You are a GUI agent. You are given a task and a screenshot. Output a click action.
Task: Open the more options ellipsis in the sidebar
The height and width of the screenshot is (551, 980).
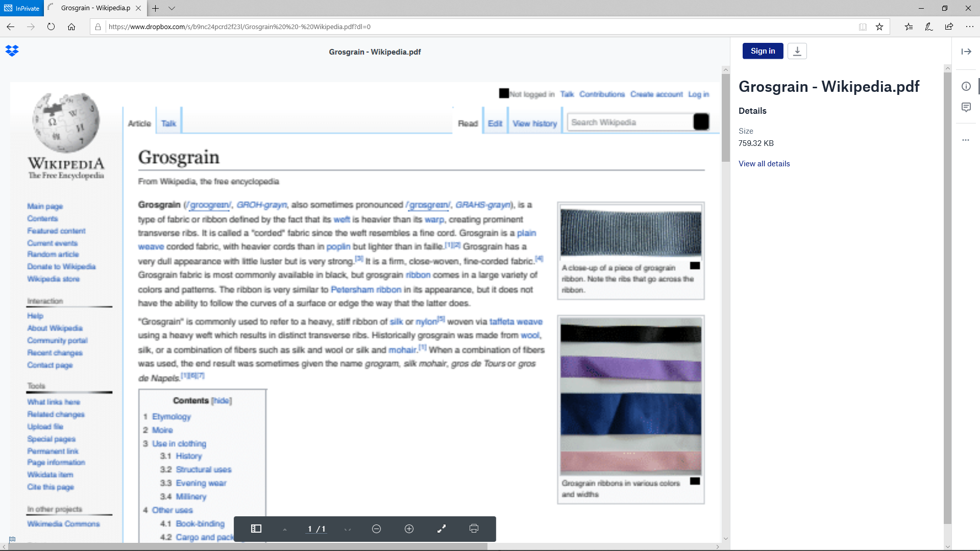(966, 140)
